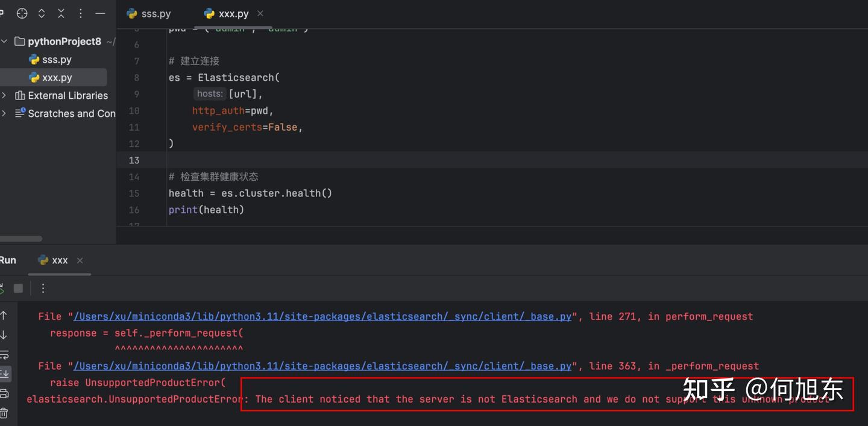The image size is (868, 426).
Task: Click the 'response = self._perform_request(' console line
Action: coord(146,333)
